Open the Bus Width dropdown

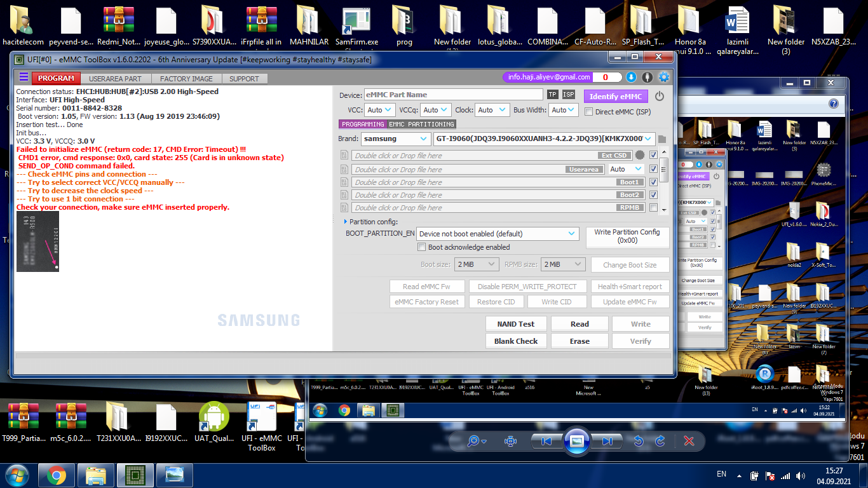click(x=564, y=110)
